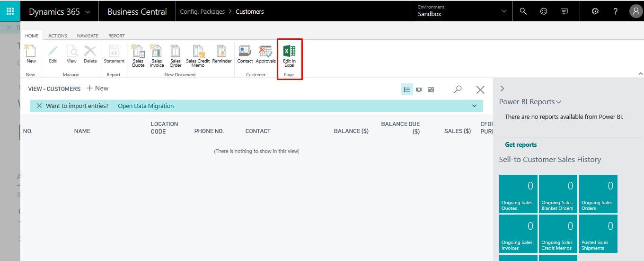Dismiss the import entries notification

point(39,106)
